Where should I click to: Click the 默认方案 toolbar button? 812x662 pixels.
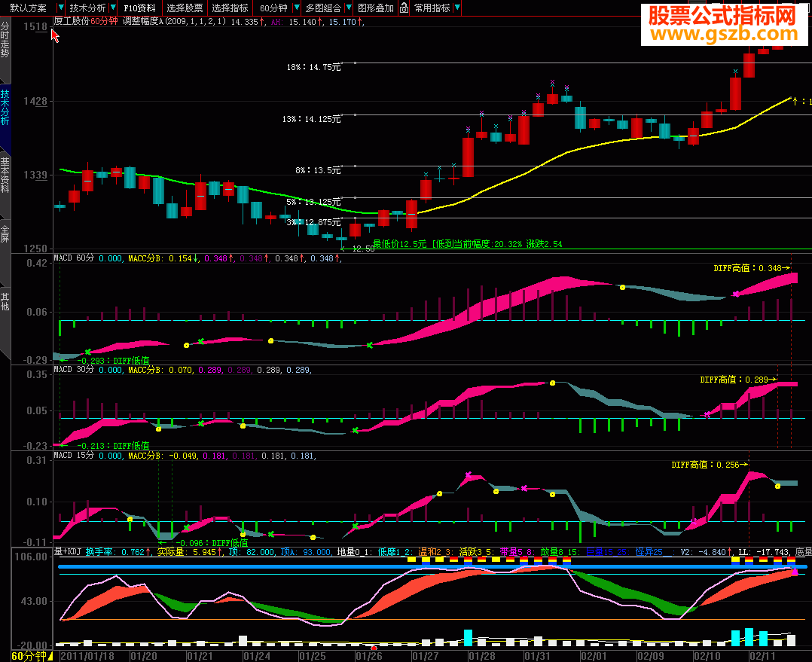[28, 8]
